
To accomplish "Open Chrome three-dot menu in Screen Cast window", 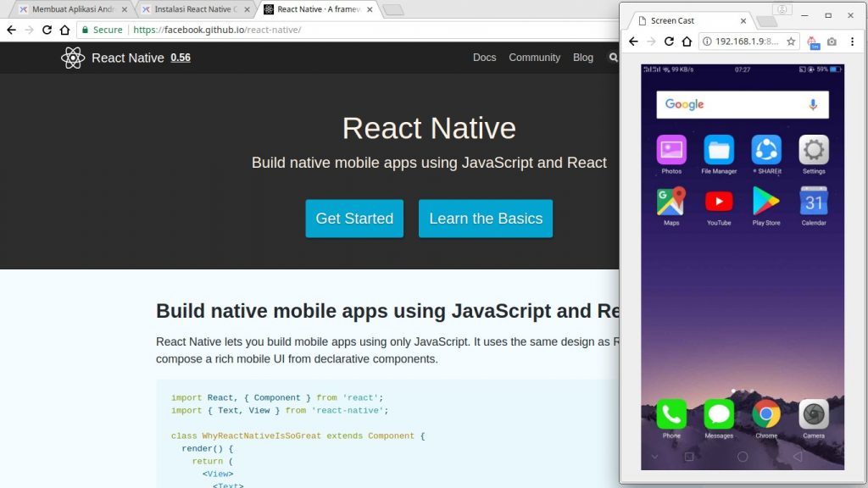I will 852,42.
